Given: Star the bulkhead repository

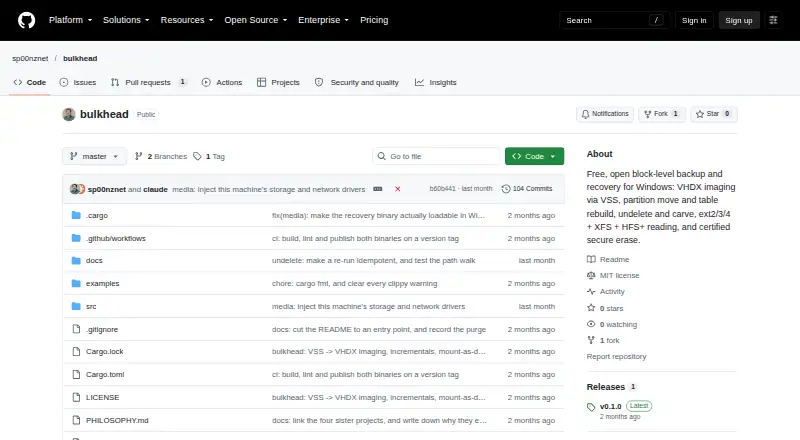Looking at the screenshot, I should 714,114.
